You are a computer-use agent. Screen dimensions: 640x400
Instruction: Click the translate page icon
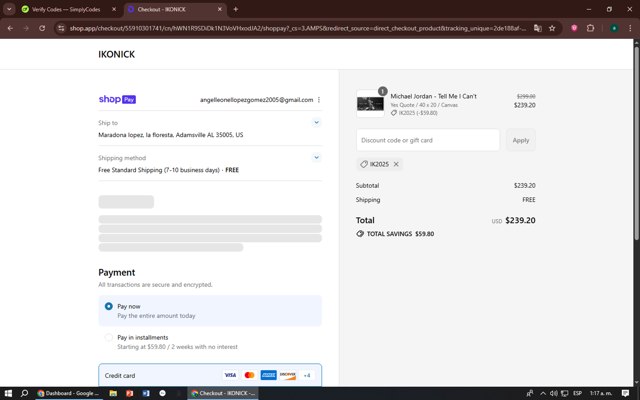[x=538, y=28]
